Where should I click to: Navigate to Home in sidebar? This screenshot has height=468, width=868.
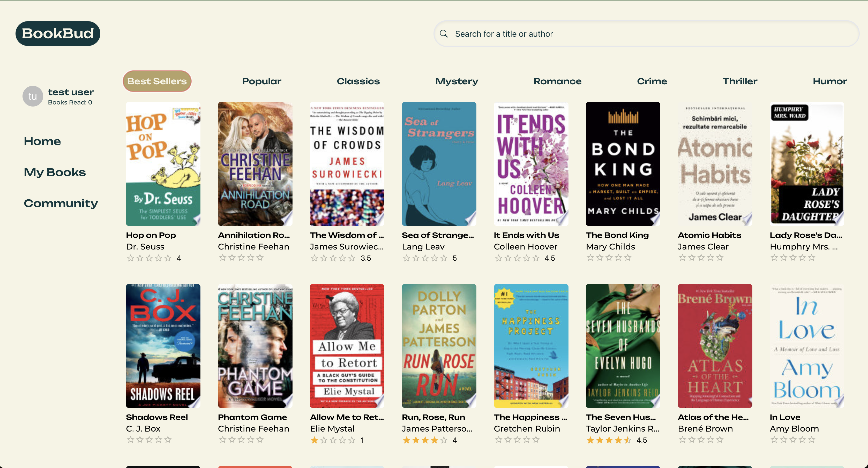(42, 141)
